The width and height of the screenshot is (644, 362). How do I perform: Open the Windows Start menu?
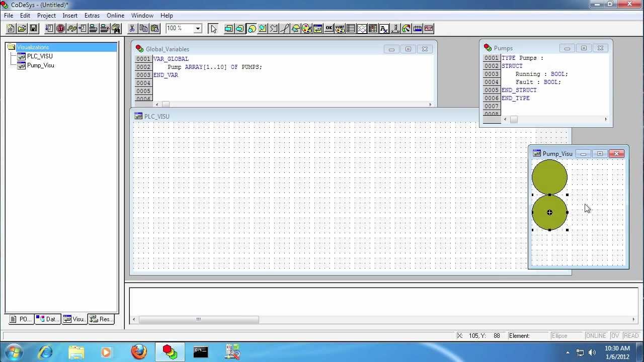coord(14,351)
